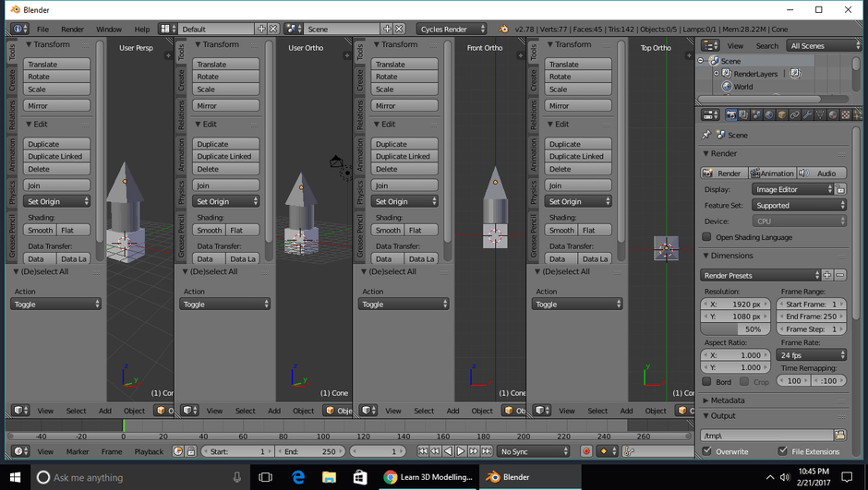Viewport: 868px width, 490px height.
Task: Open the Playback menu in the timeline
Action: tap(149, 451)
